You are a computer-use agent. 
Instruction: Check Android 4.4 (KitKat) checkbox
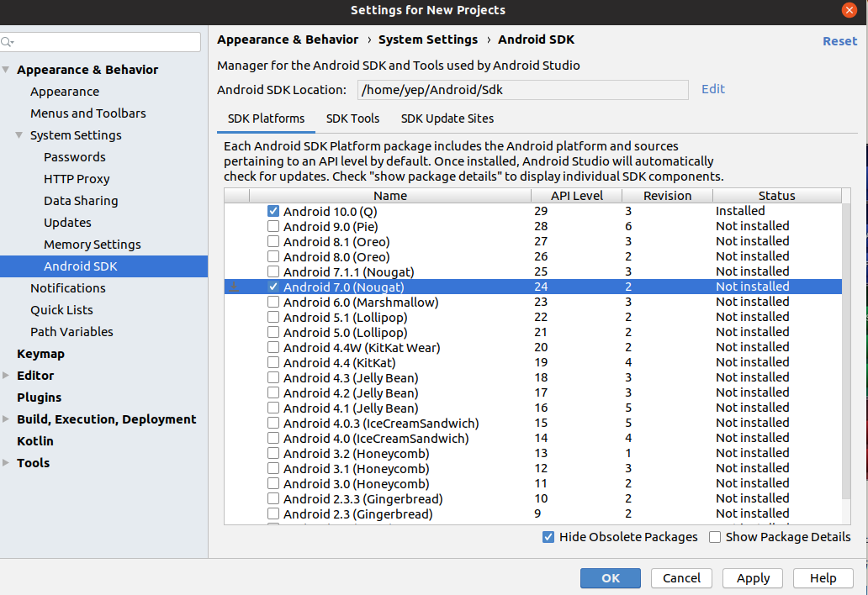click(x=273, y=363)
